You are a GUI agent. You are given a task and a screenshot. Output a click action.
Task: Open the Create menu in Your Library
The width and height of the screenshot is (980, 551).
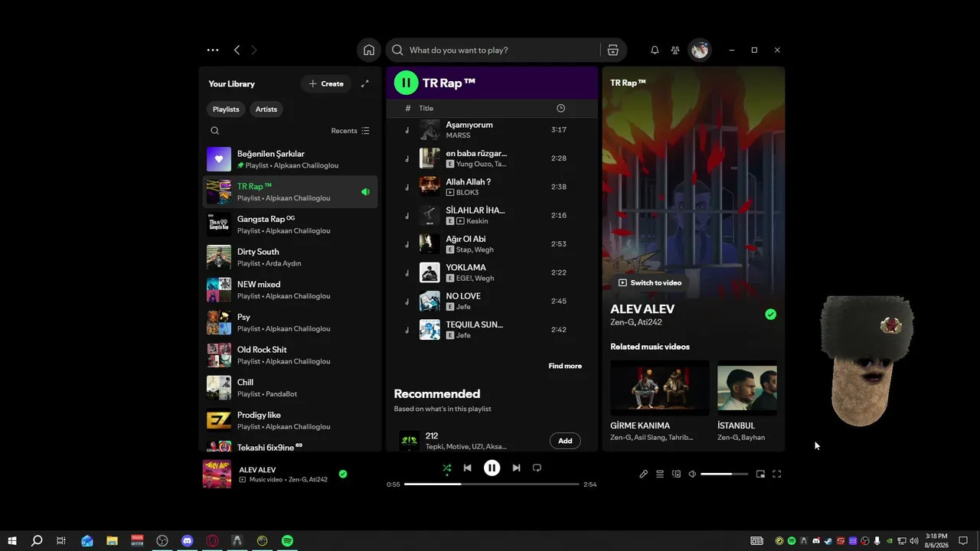pyautogui.click(x=326, y=83)
